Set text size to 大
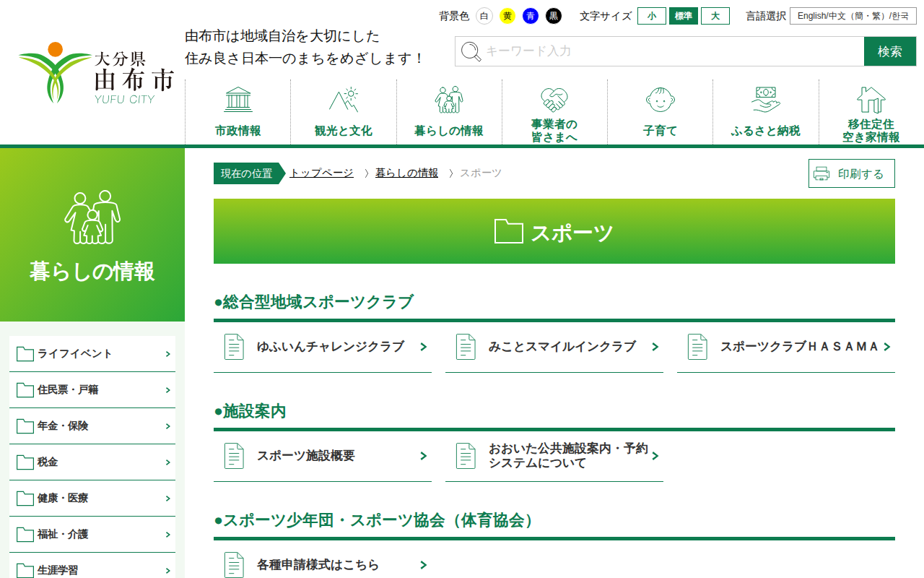Image resolution: width=924 pixels, height=578 pixels. point(715,16)
